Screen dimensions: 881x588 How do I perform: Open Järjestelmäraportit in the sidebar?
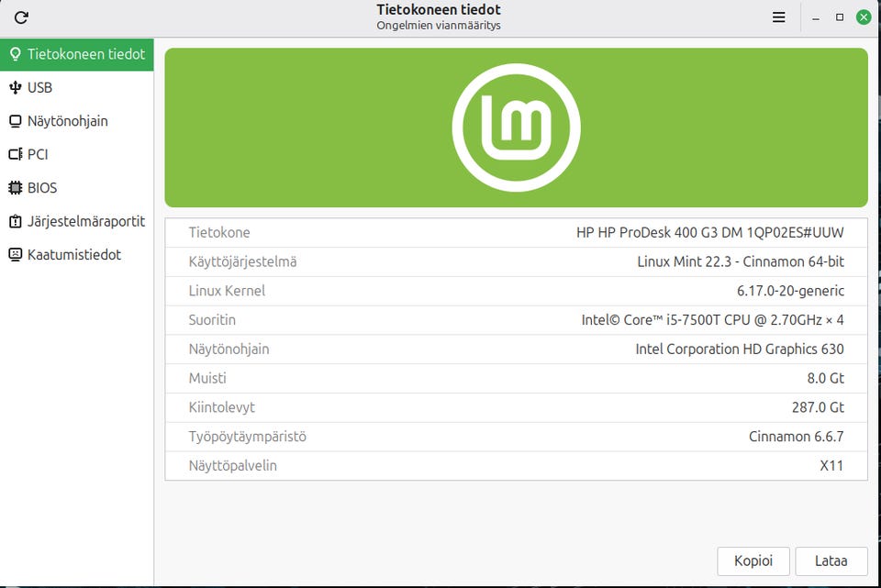77,221
